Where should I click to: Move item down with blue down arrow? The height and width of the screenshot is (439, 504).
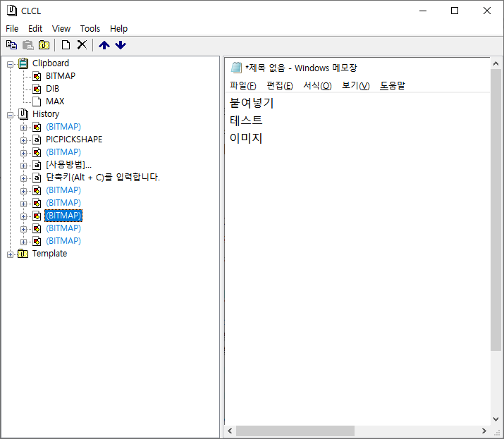pos(121,45)
